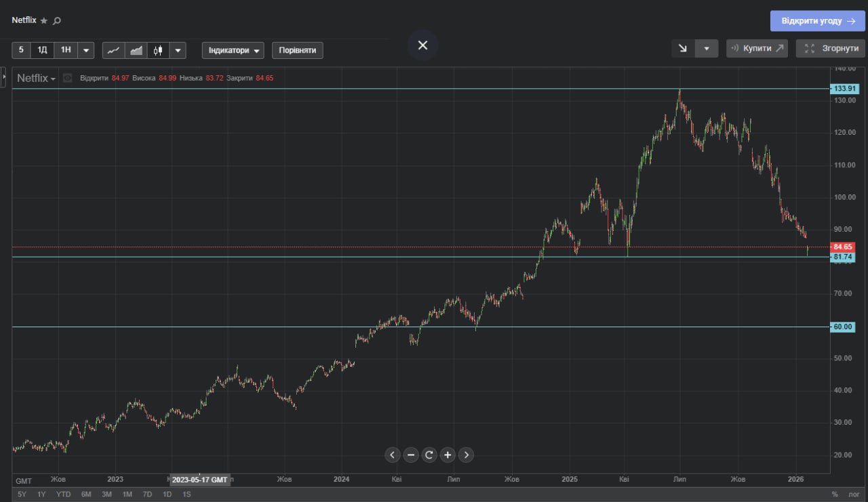Viewport: 868px width, 502px height.
Task: Switch to the area chart type icon
Action: pos(136,50)
